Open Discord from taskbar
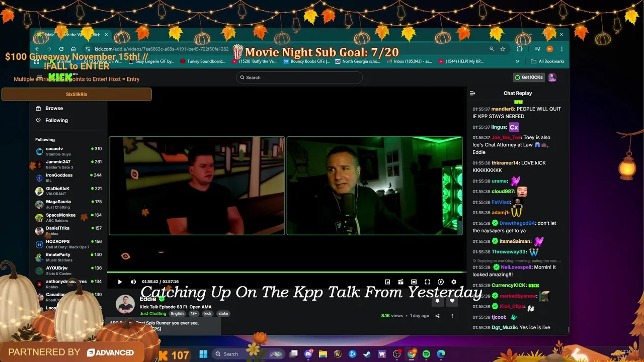The width and height of the screenshot is (644, 362). (308, 354)
